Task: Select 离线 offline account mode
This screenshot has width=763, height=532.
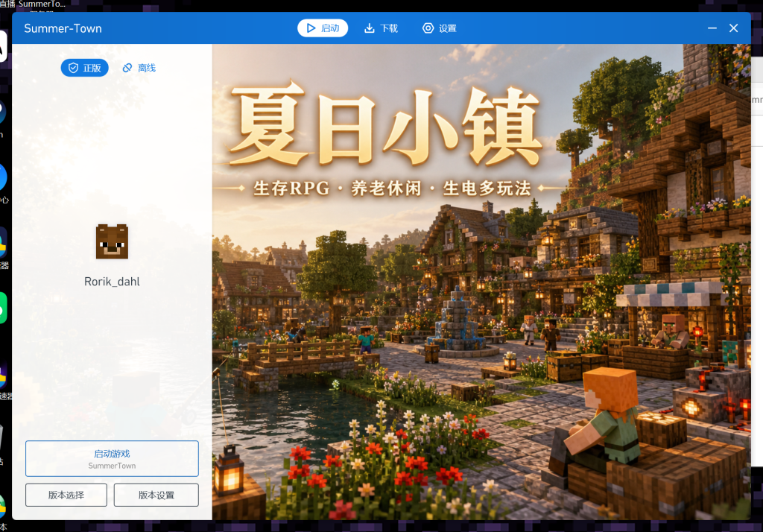Action: (139, 68)
